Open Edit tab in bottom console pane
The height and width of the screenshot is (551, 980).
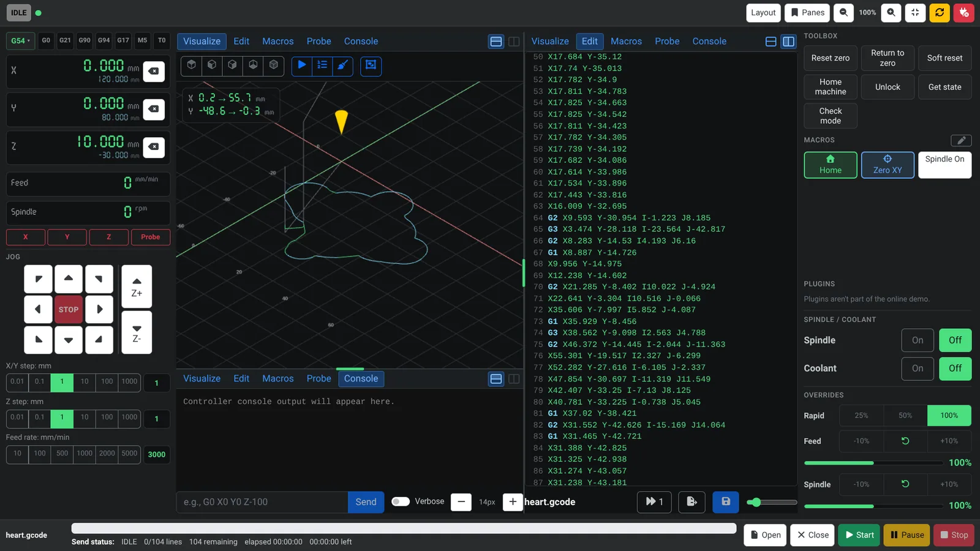(x=241, y=379)
